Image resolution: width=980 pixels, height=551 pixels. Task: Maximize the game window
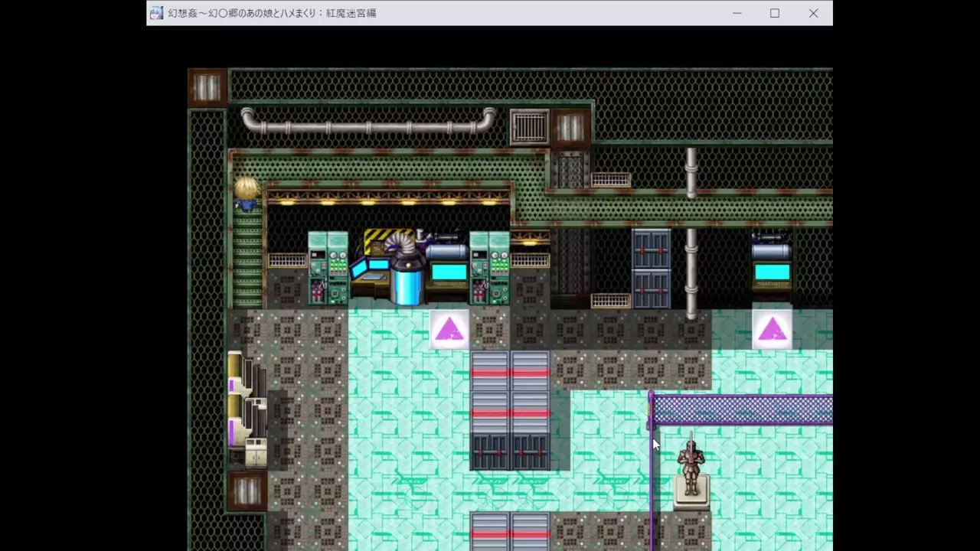coord(775,13)
